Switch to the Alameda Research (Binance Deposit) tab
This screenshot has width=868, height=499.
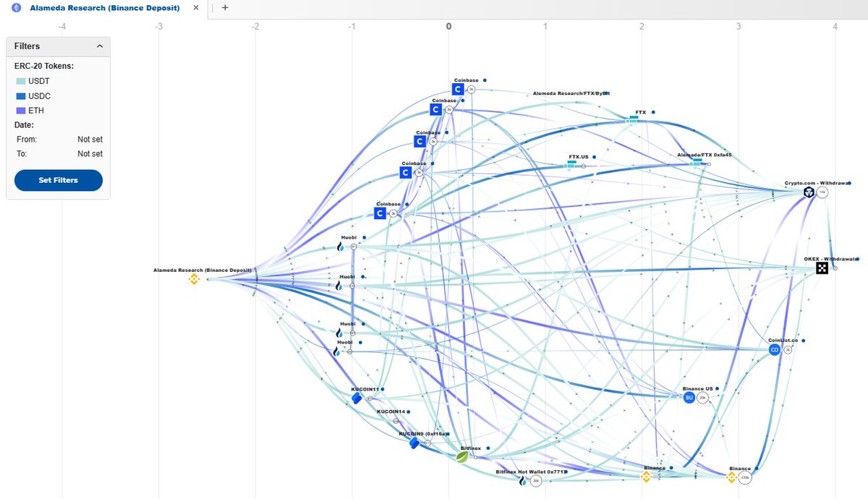[104, 8]
